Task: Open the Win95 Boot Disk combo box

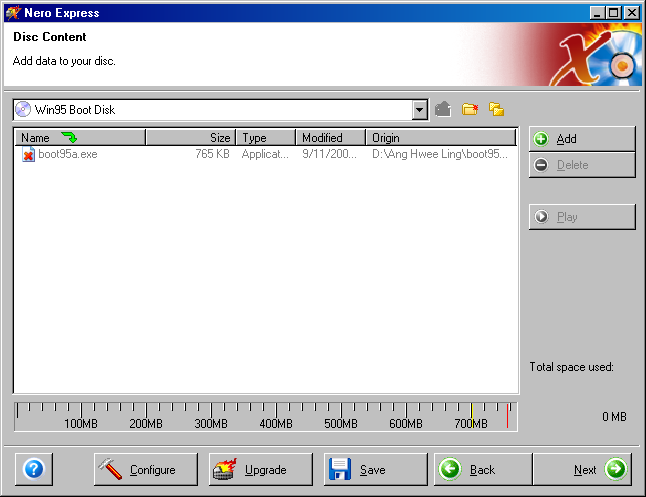Action: coord(220,109)
